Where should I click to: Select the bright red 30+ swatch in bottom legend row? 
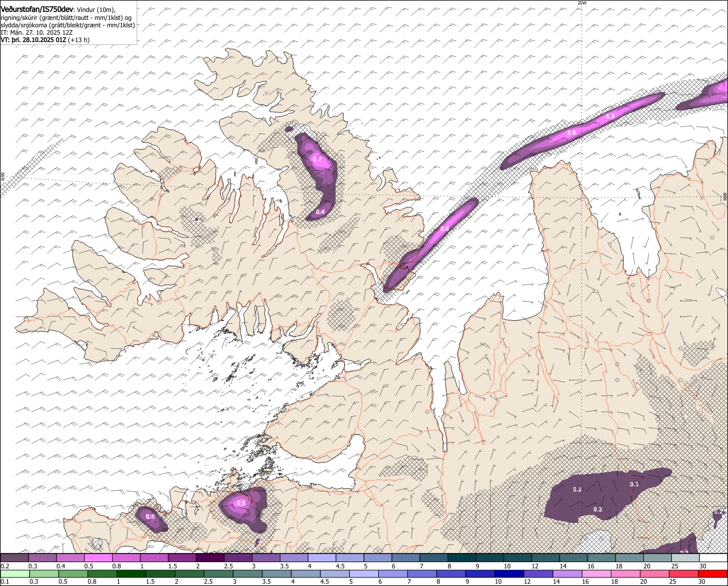click(714, 573)
